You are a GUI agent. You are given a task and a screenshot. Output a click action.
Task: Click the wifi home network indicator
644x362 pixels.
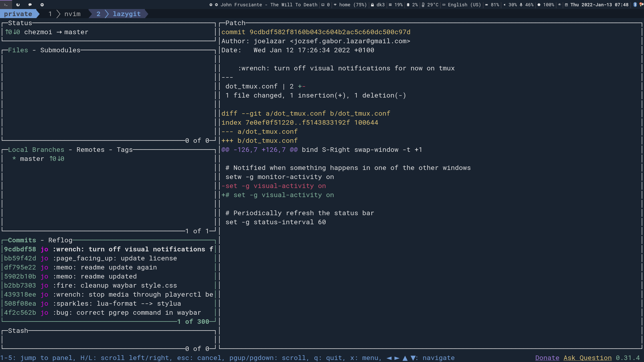pos(350,5)
